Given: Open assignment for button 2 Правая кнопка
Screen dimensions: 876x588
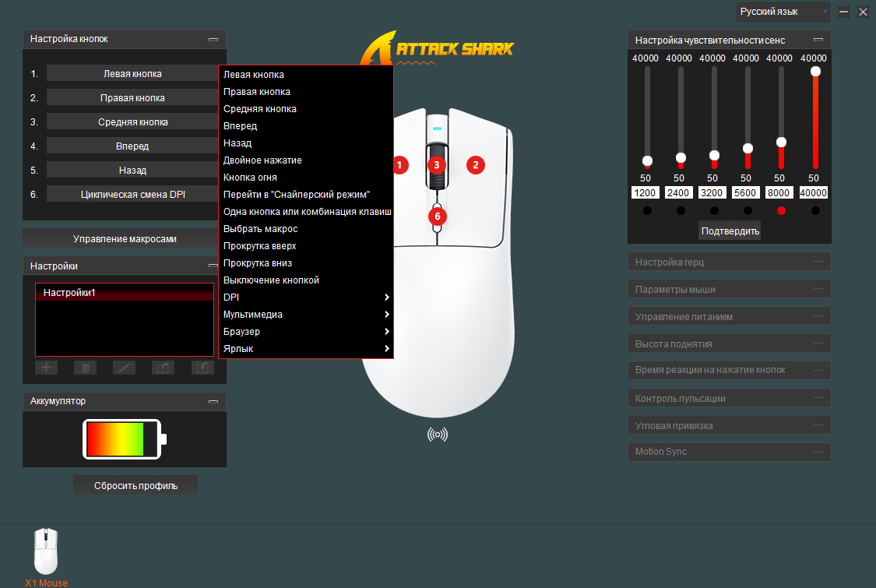Looking at the screenshot, I should (x=132, y=98).
